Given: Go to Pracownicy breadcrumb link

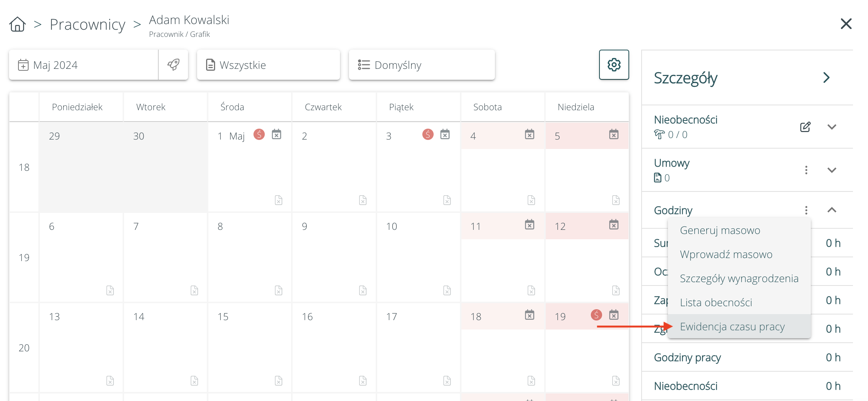Looking at the screenshot, I should [87, 25].
